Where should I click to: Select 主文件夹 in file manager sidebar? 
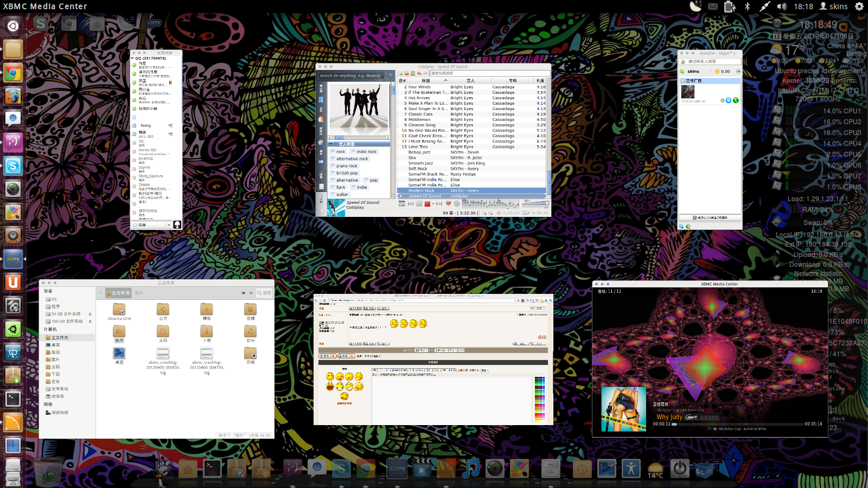pos(67,337)
